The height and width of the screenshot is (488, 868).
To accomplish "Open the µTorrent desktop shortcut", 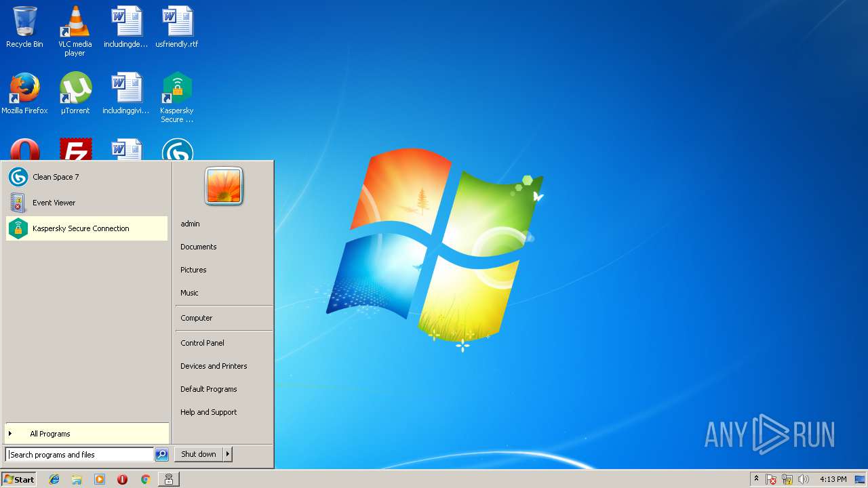I will coord(75,94).
